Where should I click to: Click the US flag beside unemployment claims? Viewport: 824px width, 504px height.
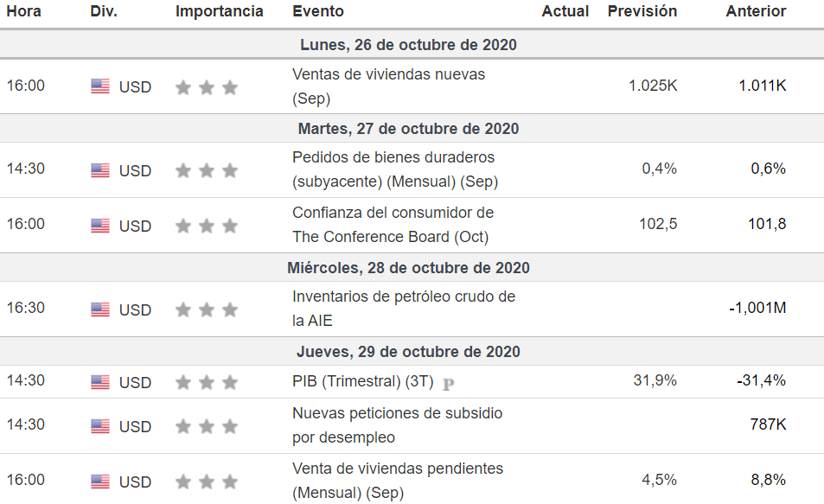(x=100, y=426)
